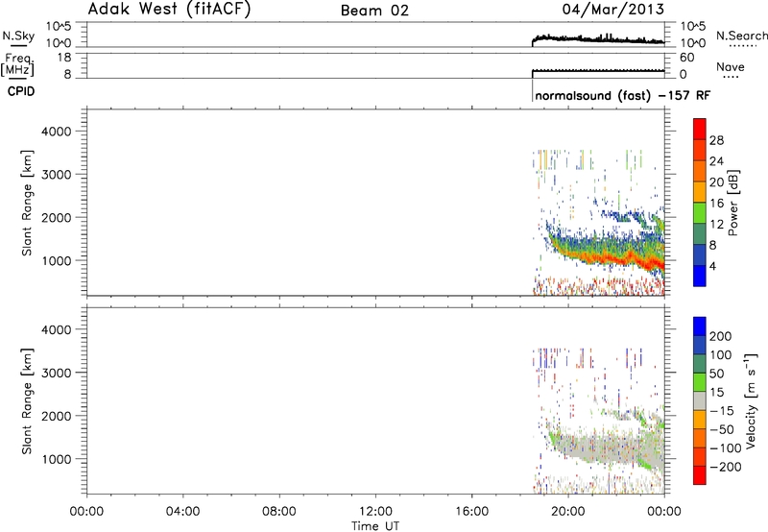The width and height of the screenshot is (768, 532).
Task: Click the 'Time UT' axis label
Action: click(x=375, y=526)
